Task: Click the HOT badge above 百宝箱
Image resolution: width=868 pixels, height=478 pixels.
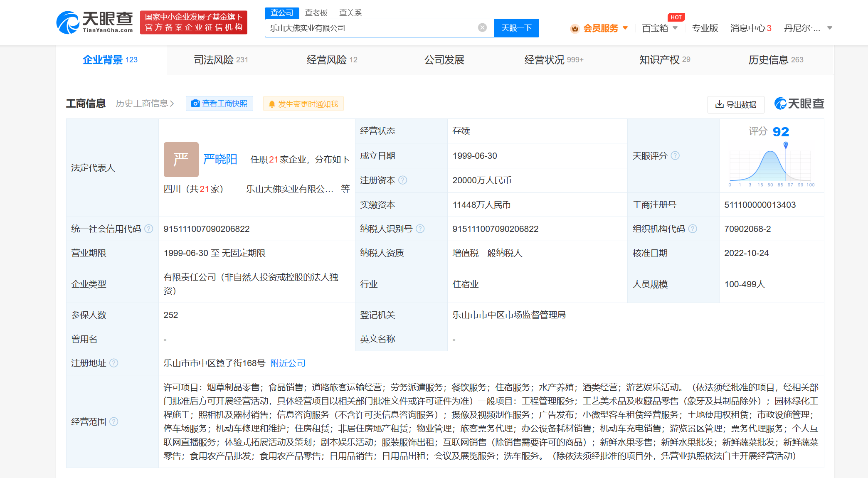Action: coord(676,17)
